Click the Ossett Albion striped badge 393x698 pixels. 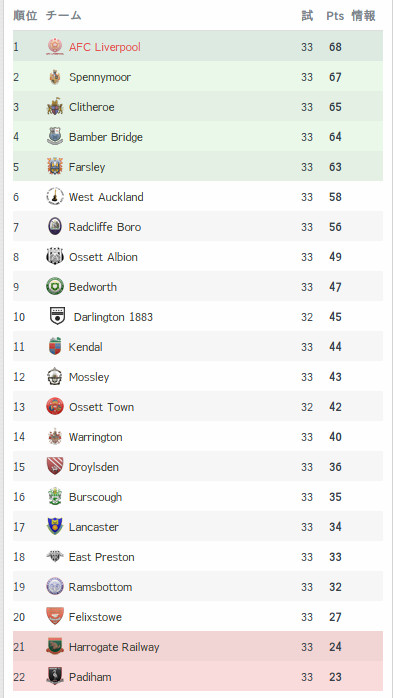pyautogui.click(x=55, y=257)
